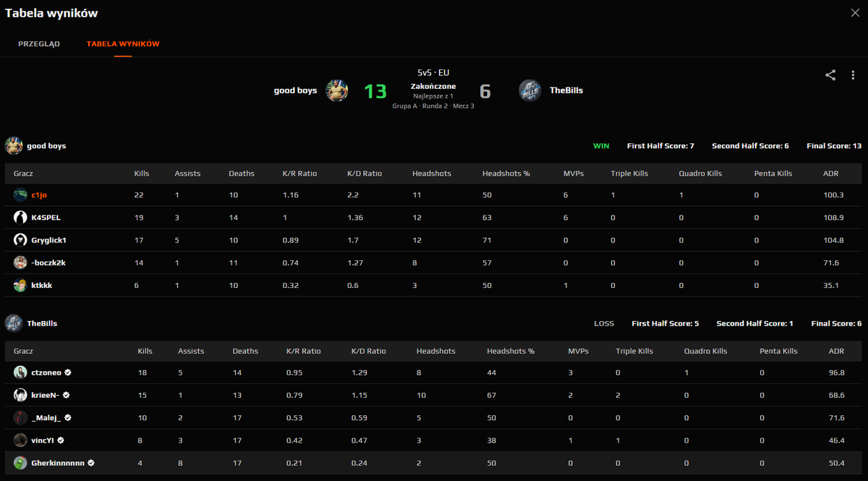This screenshot has width=868, height=481.
Task: Open -boczk2k player profile name
Action: [x=49, y=263]
